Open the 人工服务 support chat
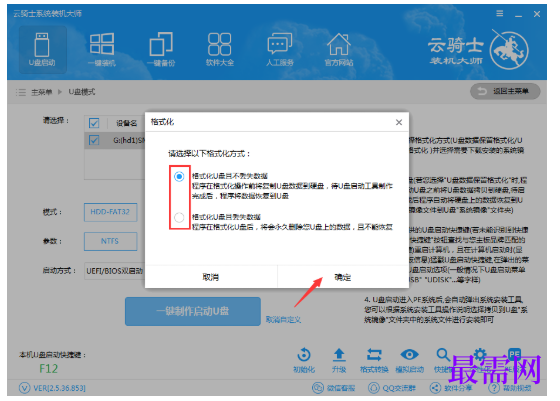Image resolution: width=560 pixels, height=401 pixels. [x=280, y=49]
